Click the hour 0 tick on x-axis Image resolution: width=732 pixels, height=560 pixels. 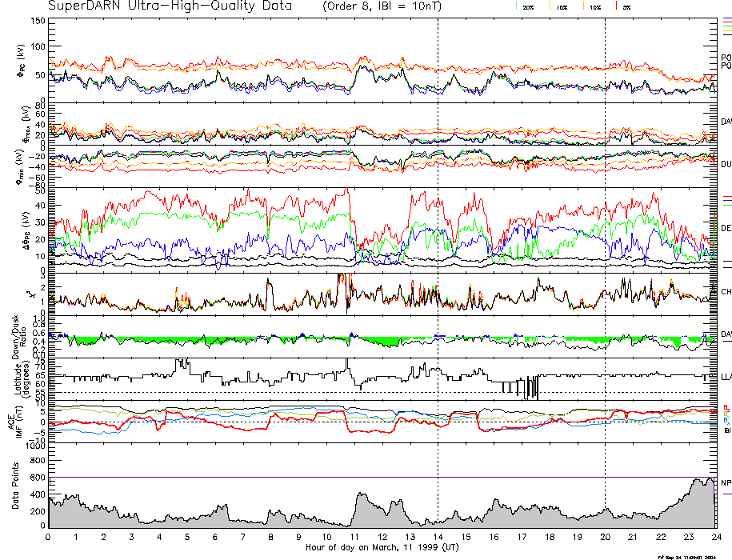[49, 536]
